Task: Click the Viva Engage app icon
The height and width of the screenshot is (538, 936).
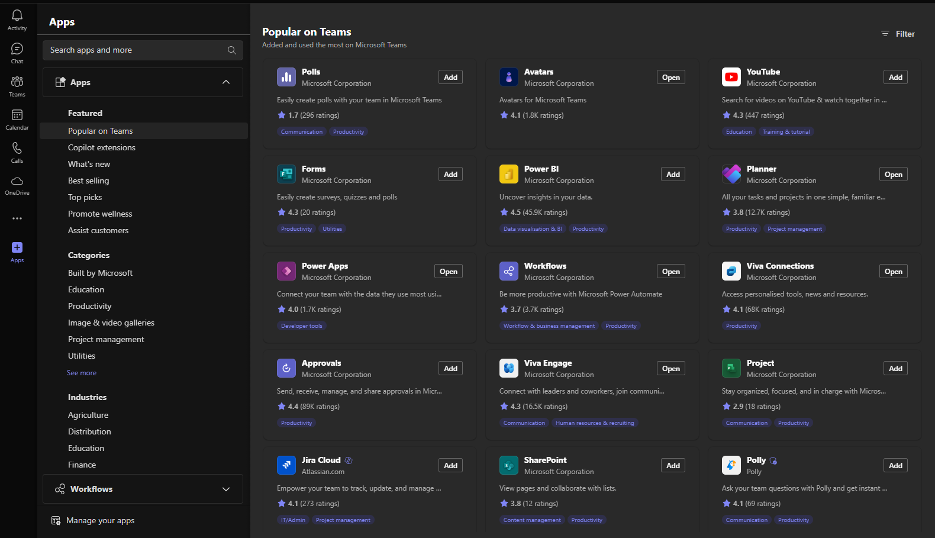Action: click(x=509, y=368)
